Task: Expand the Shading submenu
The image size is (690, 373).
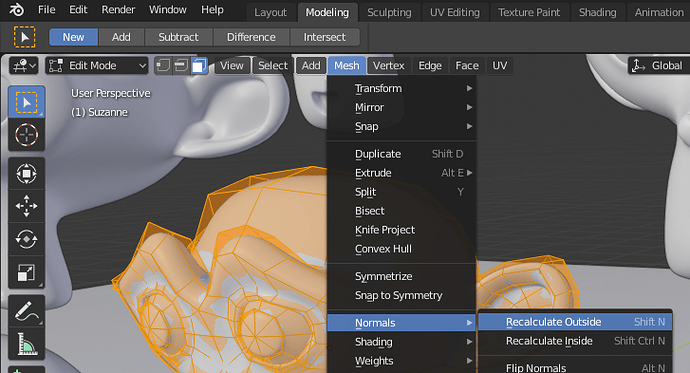Action: (402, 342)
